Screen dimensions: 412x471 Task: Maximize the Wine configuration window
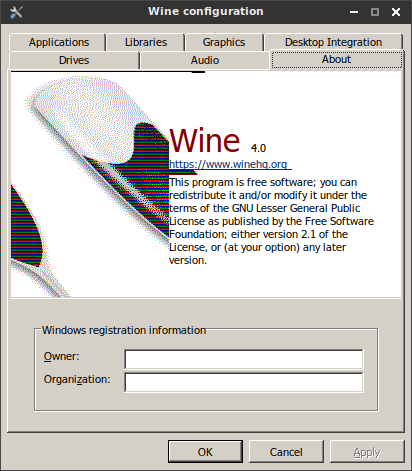click(x=375, y=12)
